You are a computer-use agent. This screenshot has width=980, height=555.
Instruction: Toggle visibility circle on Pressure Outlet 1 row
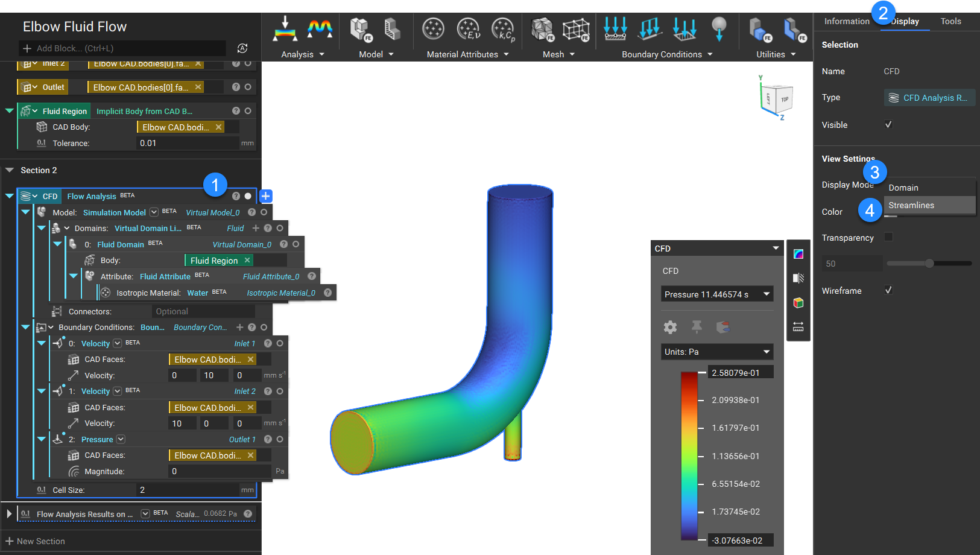[x=280, y=439]
